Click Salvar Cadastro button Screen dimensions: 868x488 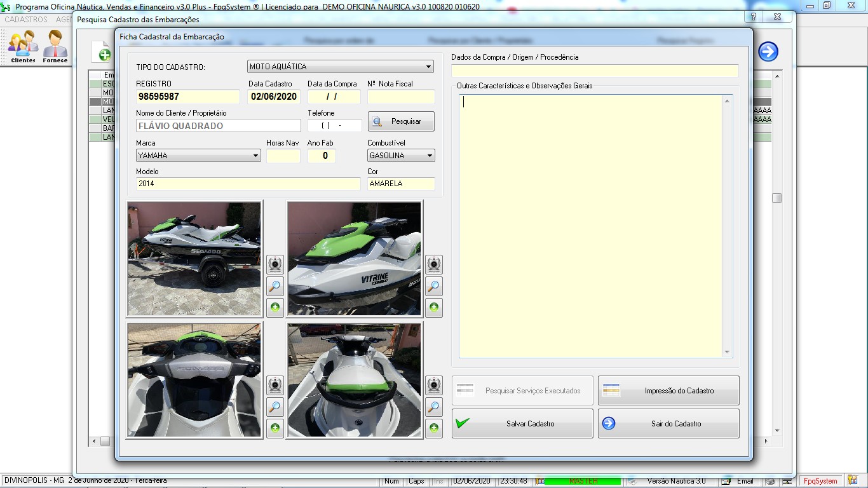pyautogui.click(x=522, y=424)
